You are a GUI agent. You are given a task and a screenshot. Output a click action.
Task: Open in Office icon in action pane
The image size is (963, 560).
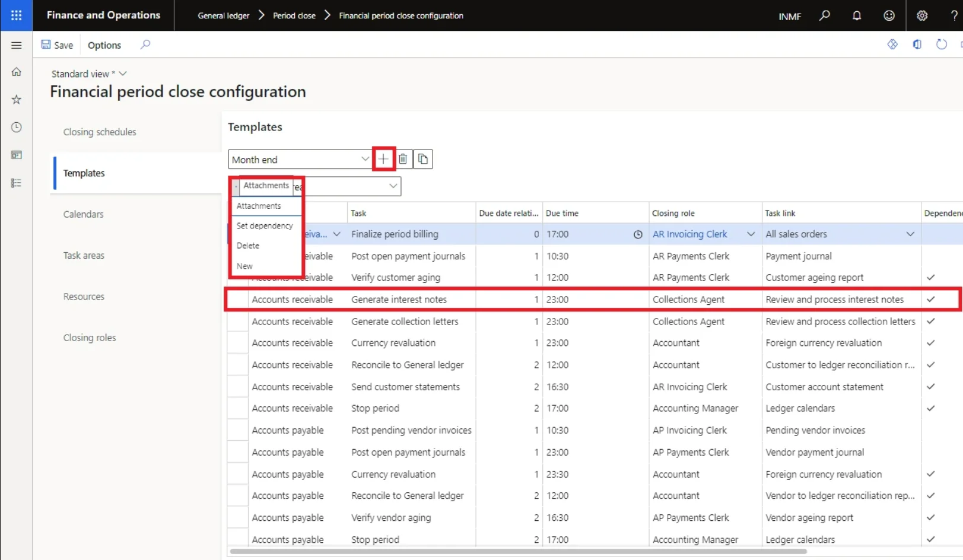click(917, 44)
